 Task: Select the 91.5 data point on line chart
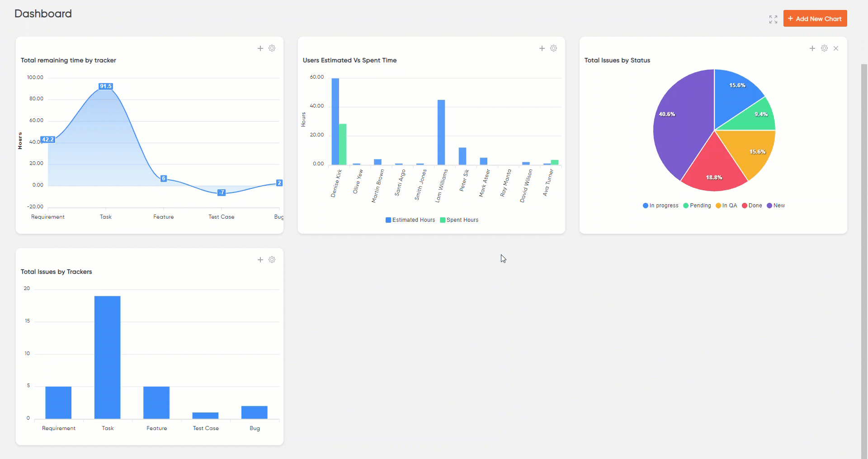click(x=106, y=86)
